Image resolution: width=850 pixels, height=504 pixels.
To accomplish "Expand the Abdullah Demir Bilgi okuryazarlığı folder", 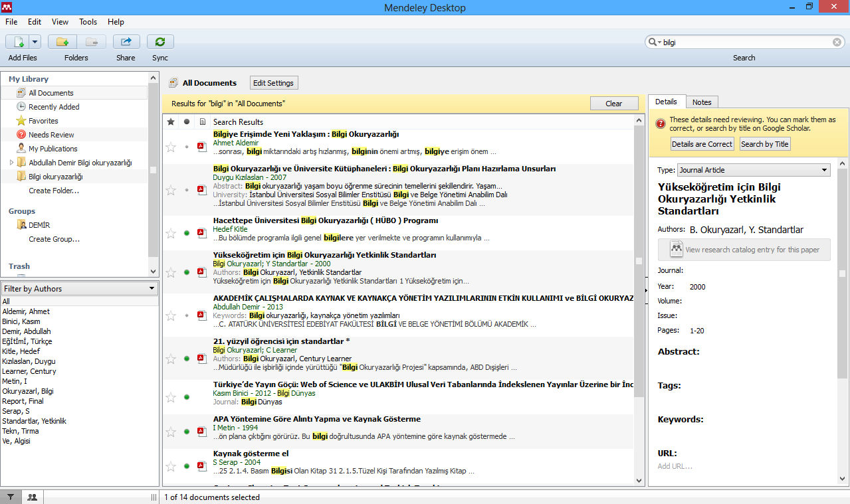I will coord(11,163).
